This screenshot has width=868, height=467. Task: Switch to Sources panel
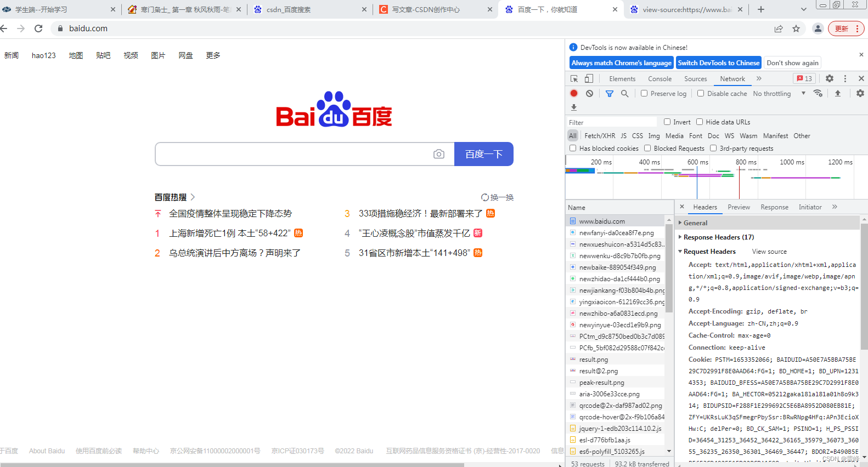pyautogui.click(x=695, y=79)
